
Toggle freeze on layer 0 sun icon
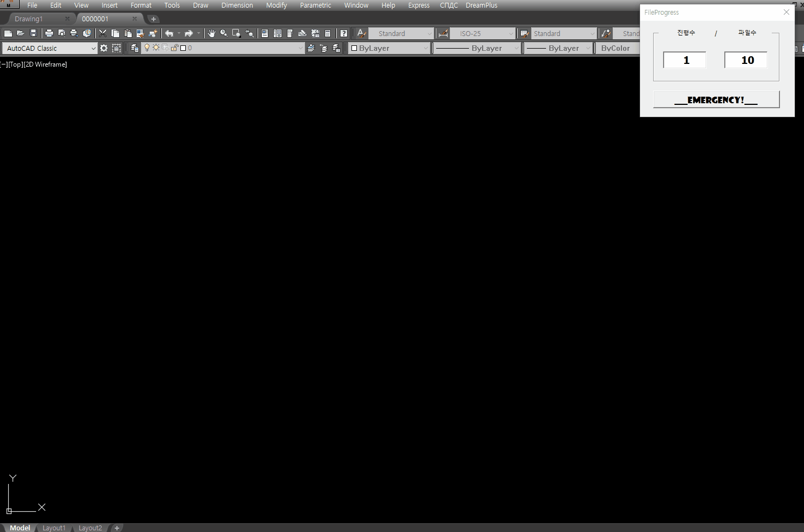[155, 48]
